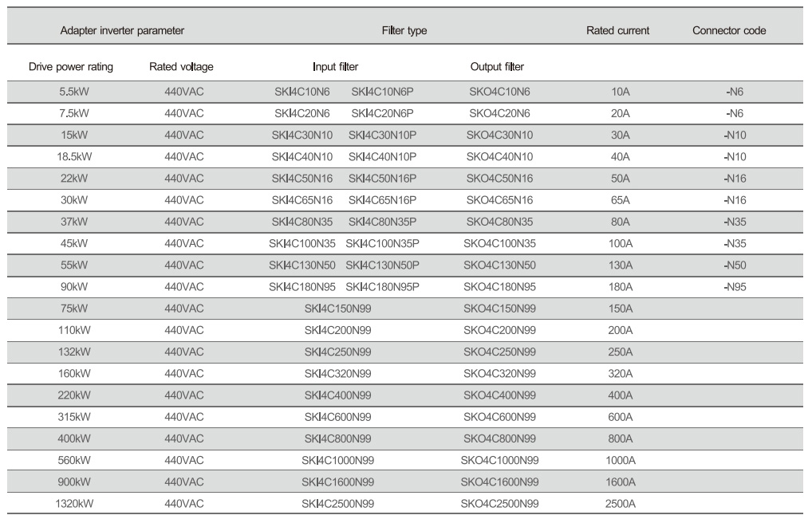Click input filter SKI4C1600N99
The width and height of the screenshot is (812, 523).
pyautogui.click(x=337, y=482)
